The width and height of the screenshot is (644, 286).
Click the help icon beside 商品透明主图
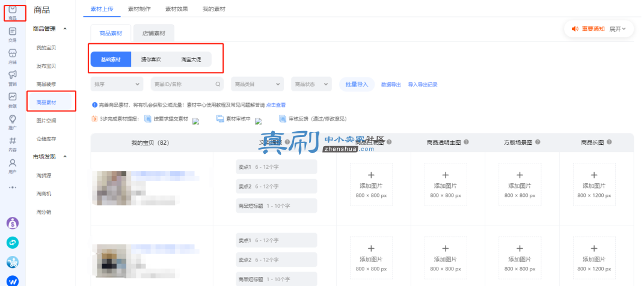click(466, 142)
